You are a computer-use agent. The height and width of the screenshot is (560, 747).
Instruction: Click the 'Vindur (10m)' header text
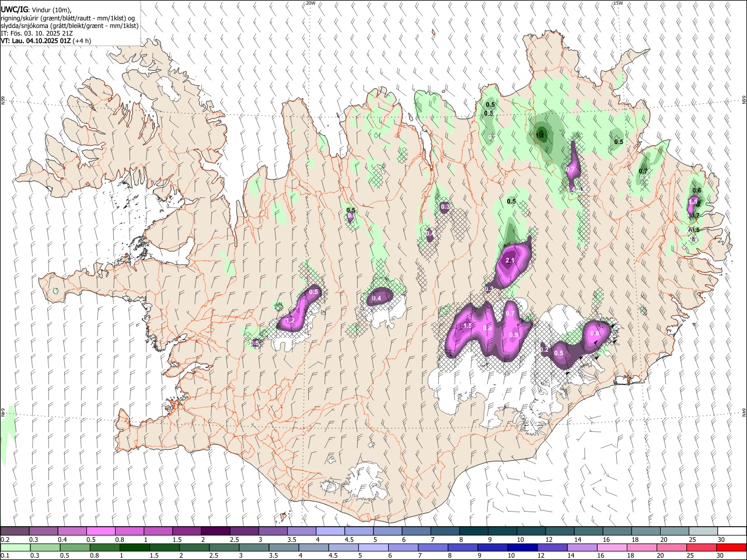(51, 9)
